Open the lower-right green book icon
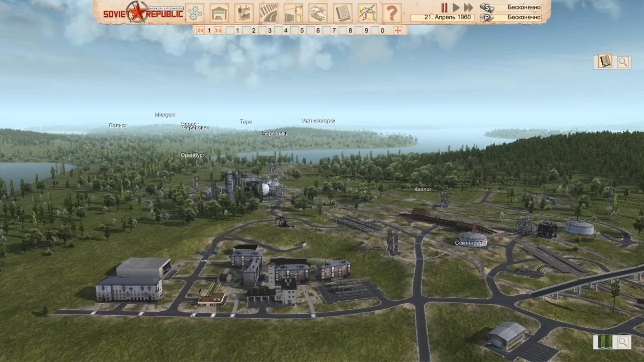 tap(605, 342)
